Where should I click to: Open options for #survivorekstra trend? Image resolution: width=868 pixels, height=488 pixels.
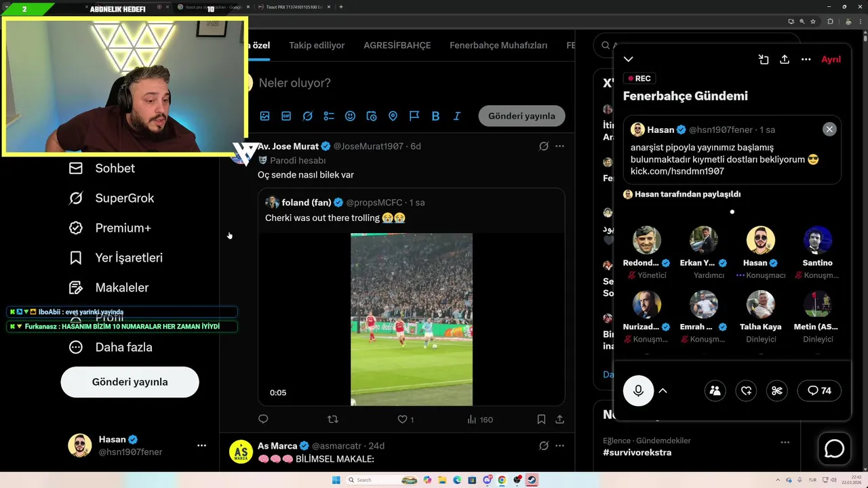pyautogui.click(x=785, y=442)
